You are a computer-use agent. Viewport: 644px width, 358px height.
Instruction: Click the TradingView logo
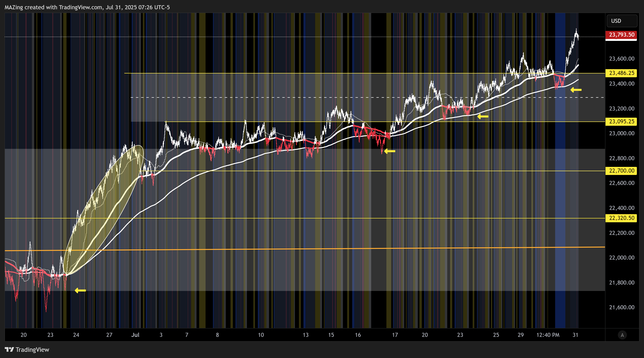[x=27, y=349]
